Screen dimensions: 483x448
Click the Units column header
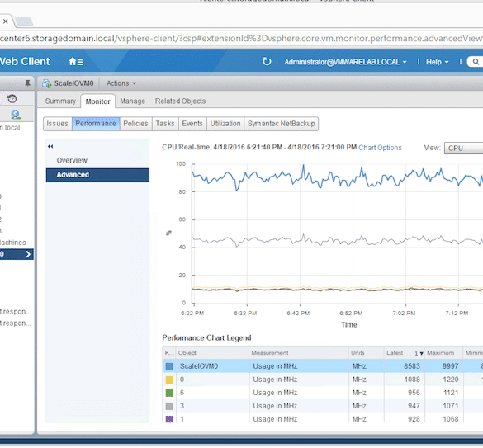tap(366, 353)
